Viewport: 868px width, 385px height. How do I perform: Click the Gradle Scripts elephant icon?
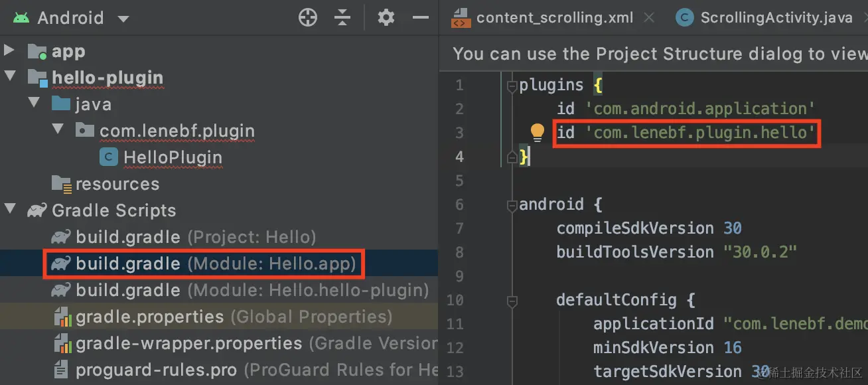(36, 210)
